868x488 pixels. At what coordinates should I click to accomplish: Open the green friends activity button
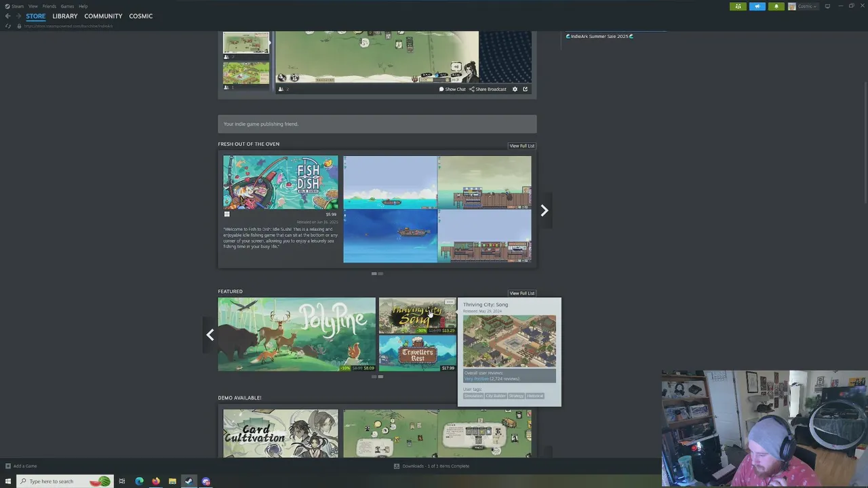[x=738, y=6]
